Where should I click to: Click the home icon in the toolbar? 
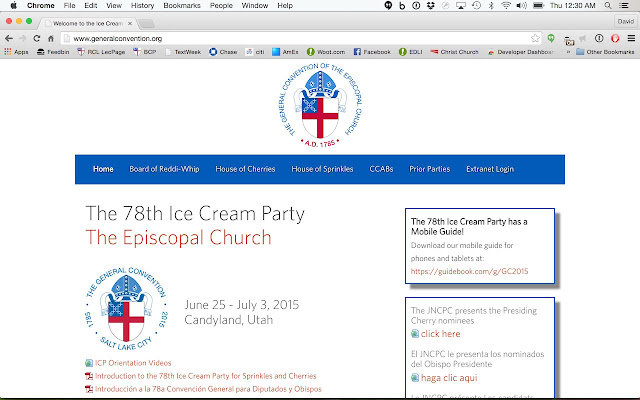coord(51,38)
